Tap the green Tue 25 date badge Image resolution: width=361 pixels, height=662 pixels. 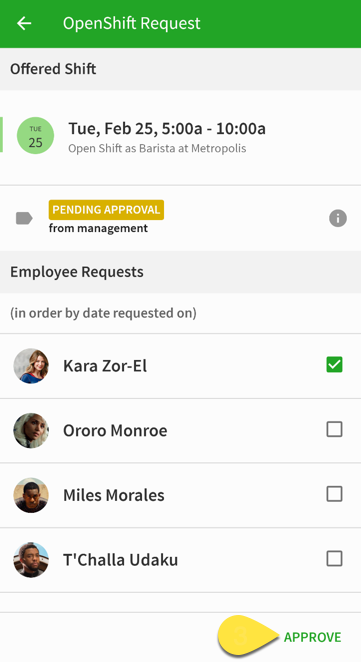pos(35,136)
